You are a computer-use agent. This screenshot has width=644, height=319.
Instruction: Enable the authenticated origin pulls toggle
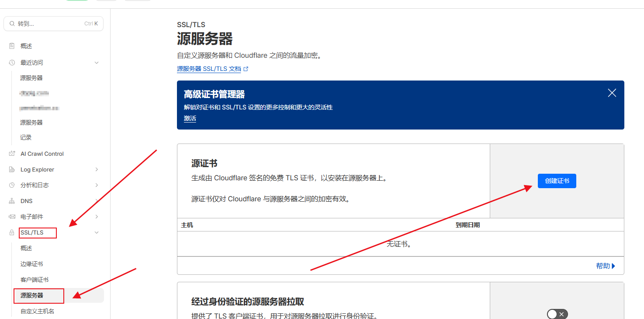click(x=557, y=314)
